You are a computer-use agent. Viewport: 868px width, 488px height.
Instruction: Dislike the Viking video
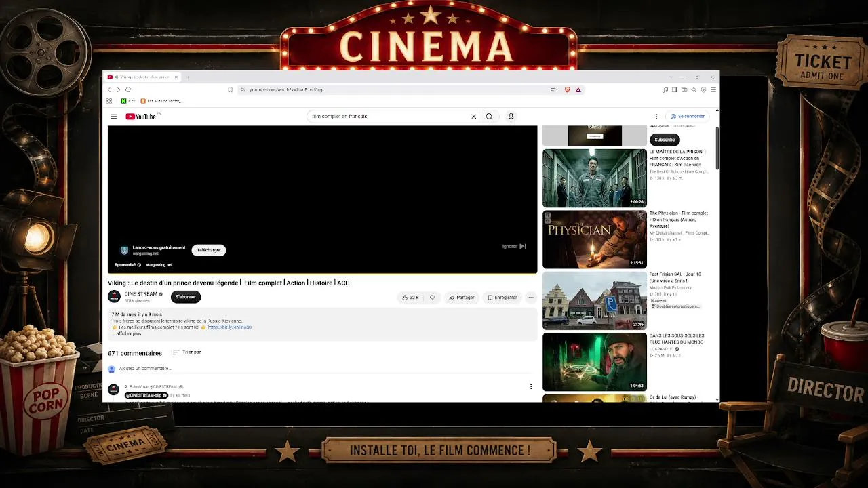click(433, 298)
